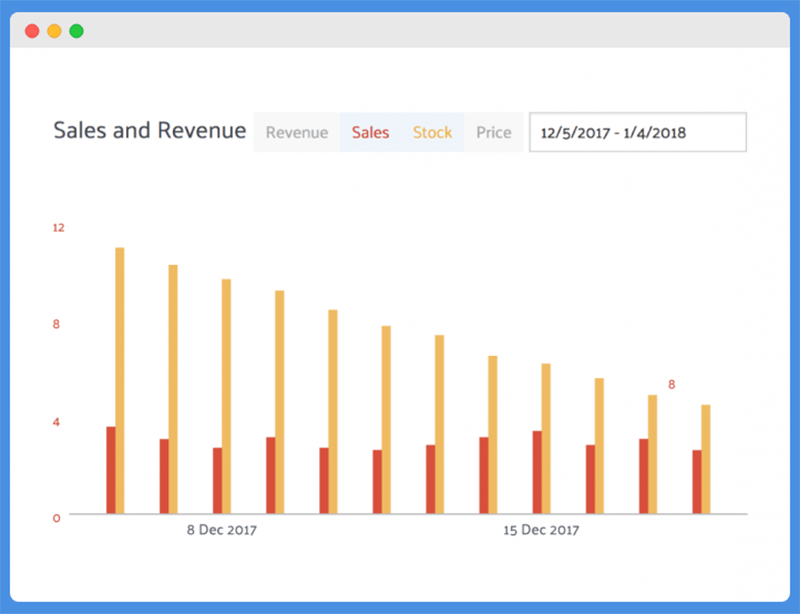Open the date range field 12/5/2017 - 1/4/2018
The image size is (800, 614).
coord(638,132)
